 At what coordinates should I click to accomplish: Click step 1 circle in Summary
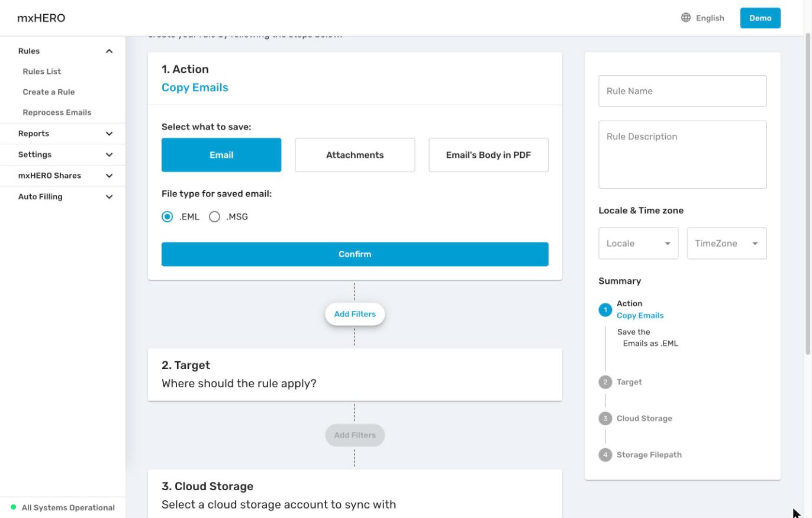605,310
